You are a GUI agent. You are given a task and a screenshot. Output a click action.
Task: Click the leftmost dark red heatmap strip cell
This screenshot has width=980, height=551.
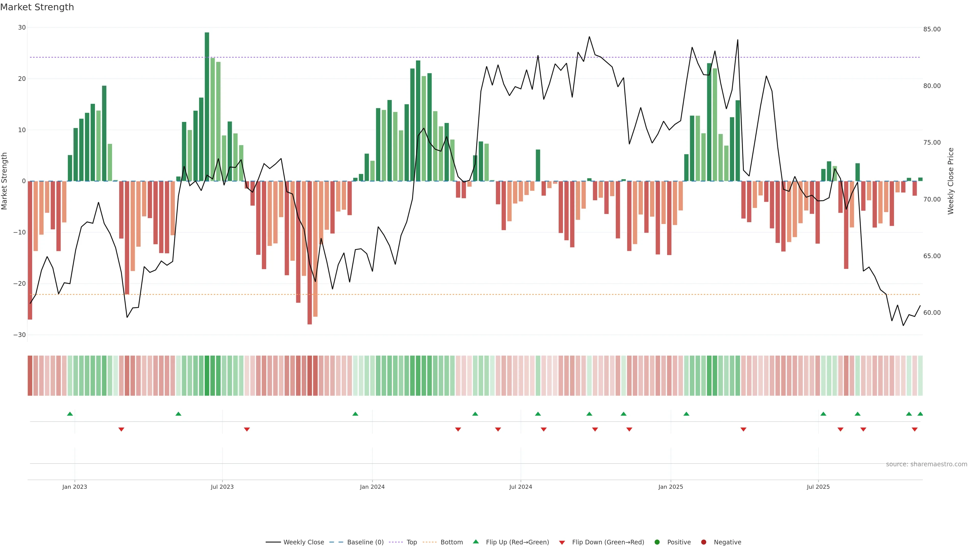(30, 376)
